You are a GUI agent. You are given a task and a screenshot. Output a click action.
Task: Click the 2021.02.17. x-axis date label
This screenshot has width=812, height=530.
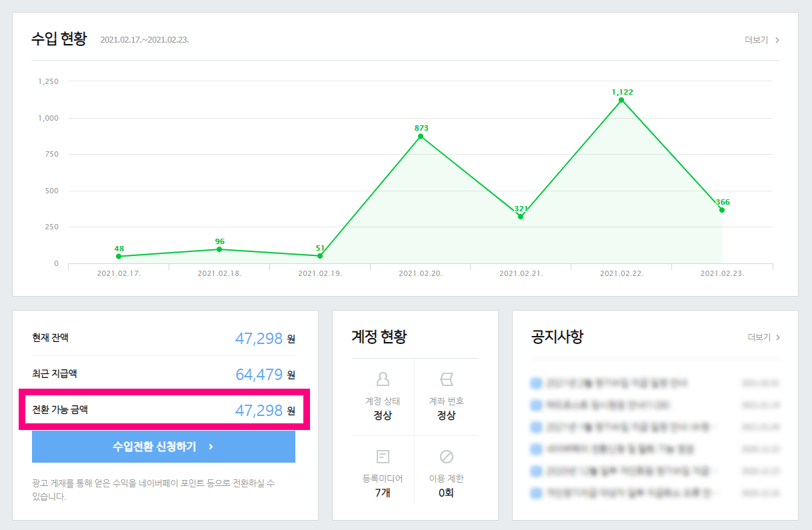pos(119,273)
